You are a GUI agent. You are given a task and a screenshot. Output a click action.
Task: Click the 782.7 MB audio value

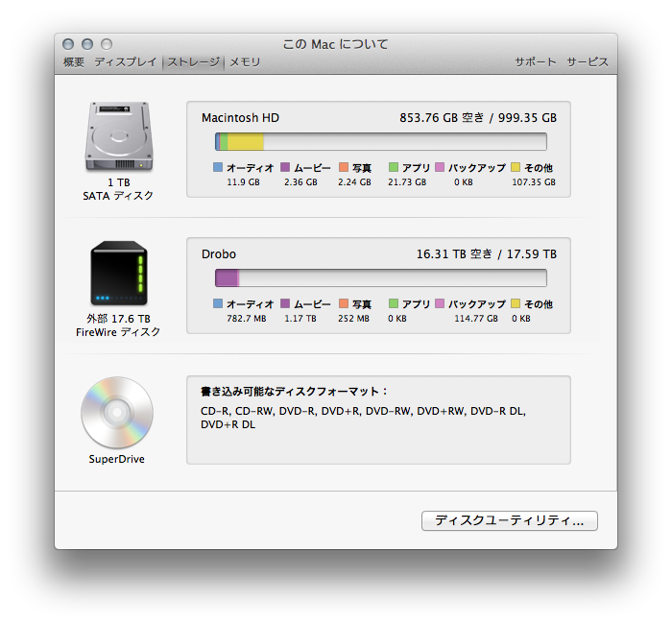247,319
